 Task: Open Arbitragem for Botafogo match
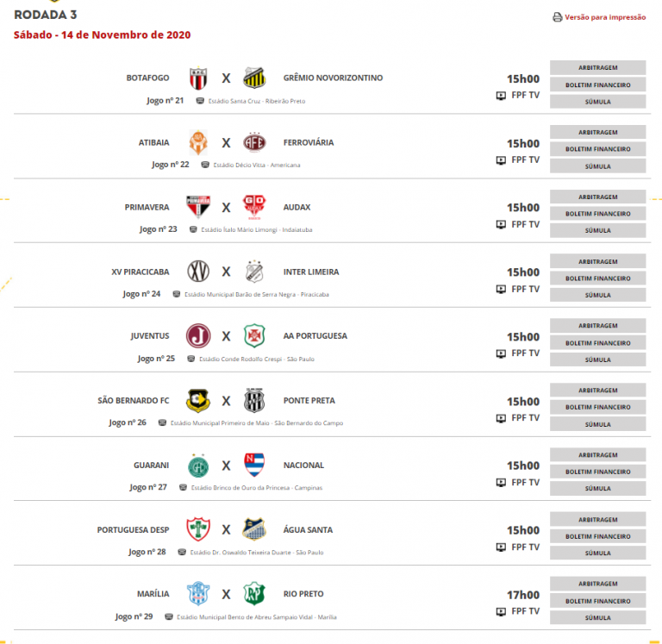[x=598, y=67]
